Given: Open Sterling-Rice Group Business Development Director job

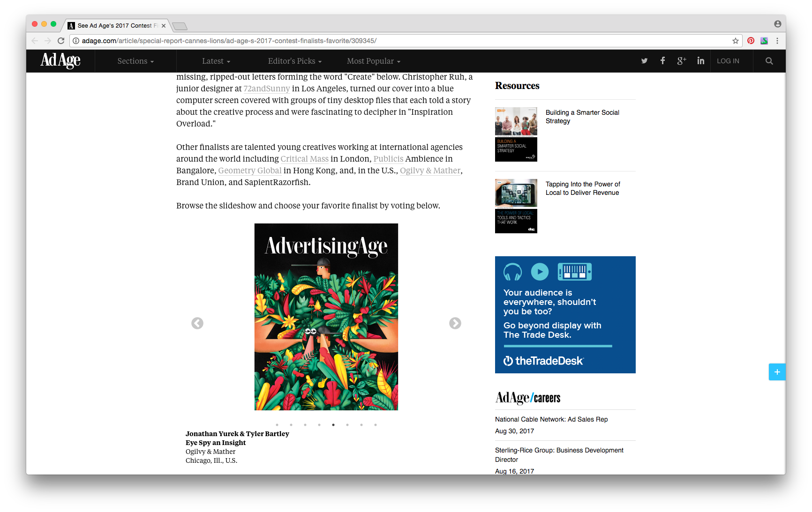Looking at the screenshot, I should coord(559,455).
